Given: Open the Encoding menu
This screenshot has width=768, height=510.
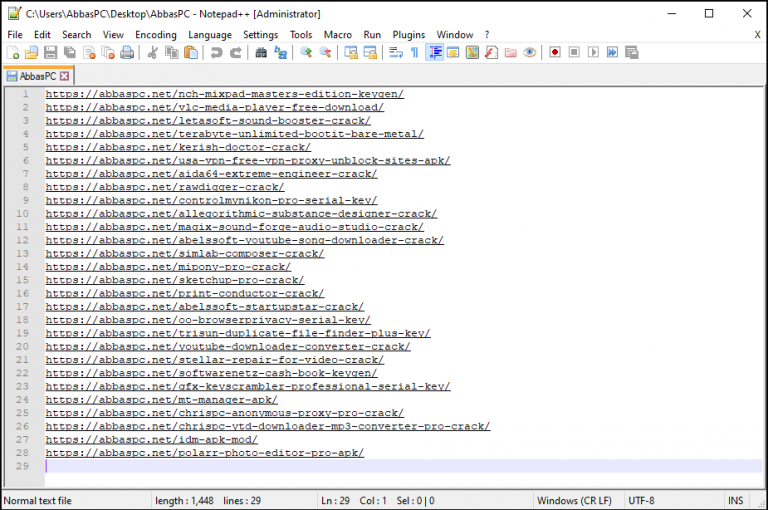Looking at the screenshot, I should [156, 35].
